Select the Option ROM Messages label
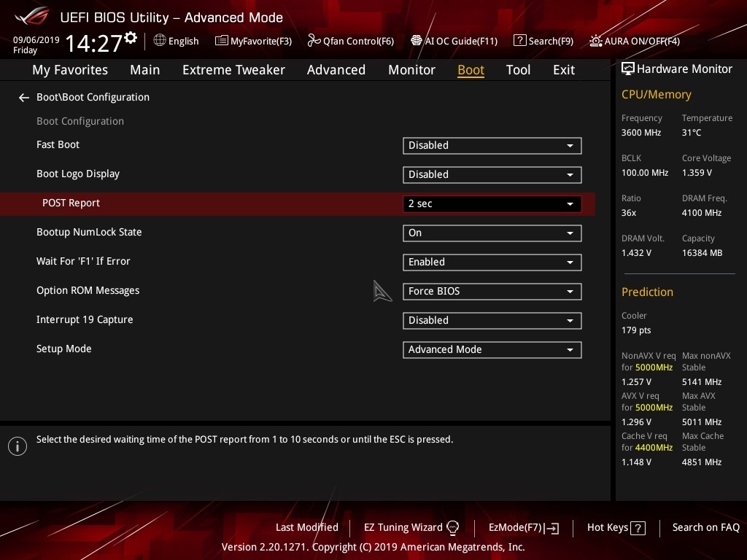The image size is (747, 560). click(88, 290)
